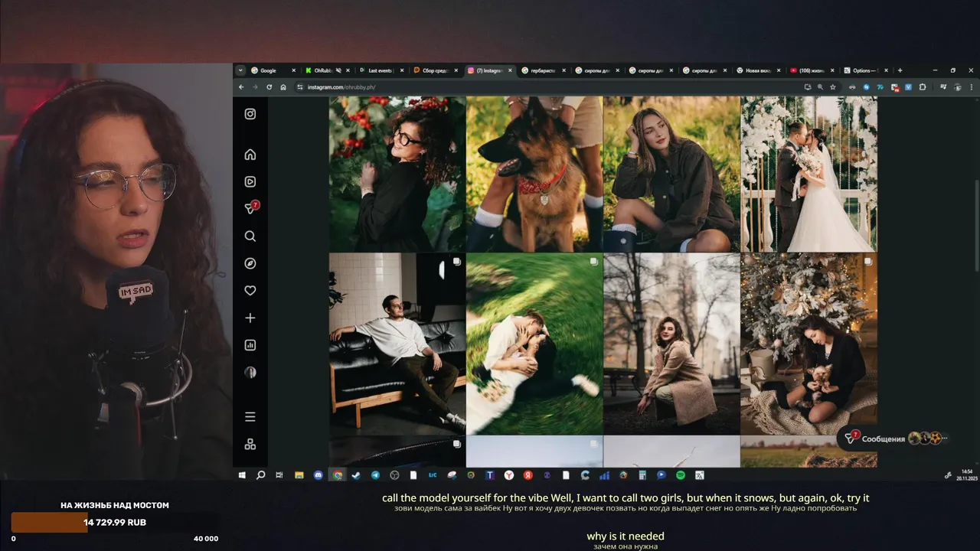Create a new post with the plus icon
This screenshot has width=980, height=551.
click(250, 318)
